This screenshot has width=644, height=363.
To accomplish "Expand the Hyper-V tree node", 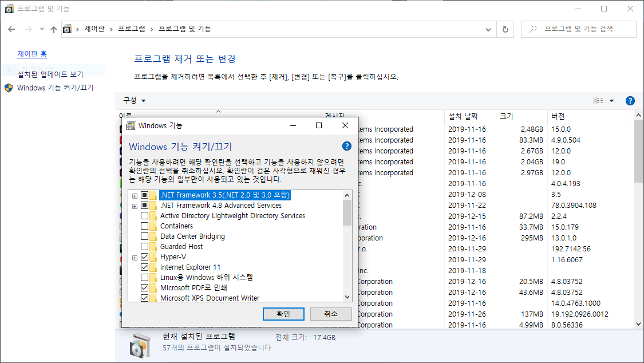I will 135,258.
